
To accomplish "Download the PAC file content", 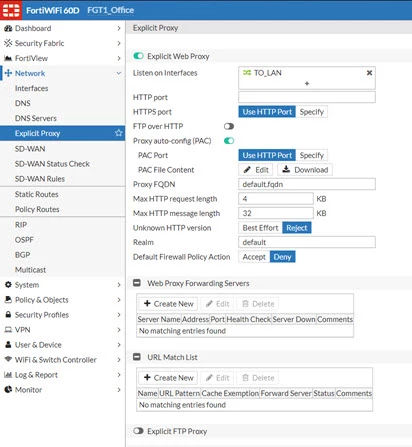I will (305, 170).
